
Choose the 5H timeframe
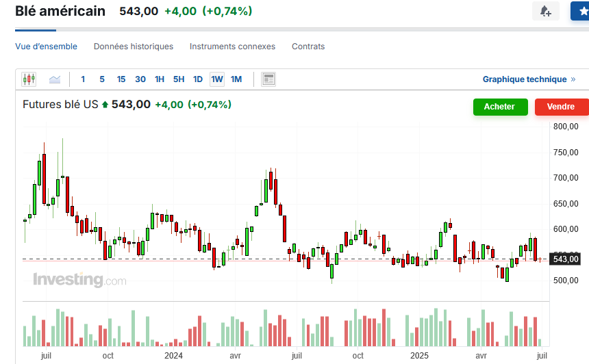pyautogui.click(x=179, y=79)
